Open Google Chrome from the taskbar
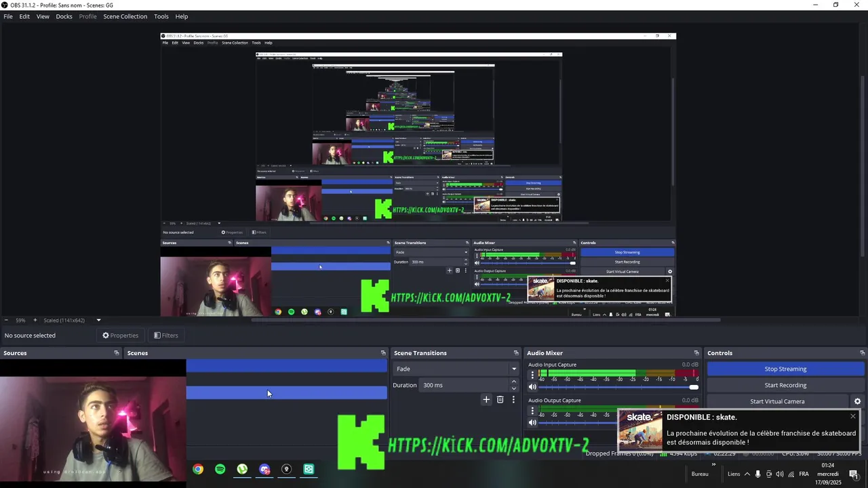The height and width of the screenshot is (488, 868). click(198, 469)
